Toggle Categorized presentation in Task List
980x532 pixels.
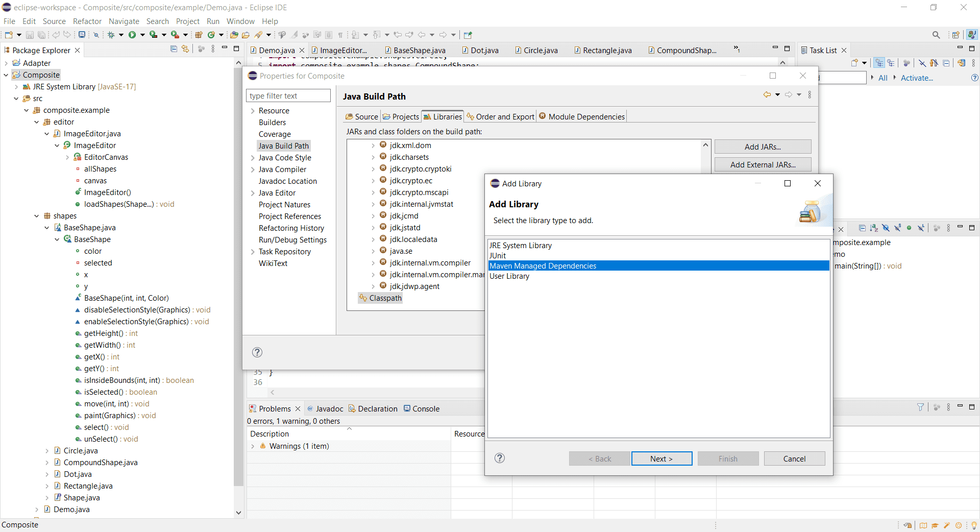[879, 63]
